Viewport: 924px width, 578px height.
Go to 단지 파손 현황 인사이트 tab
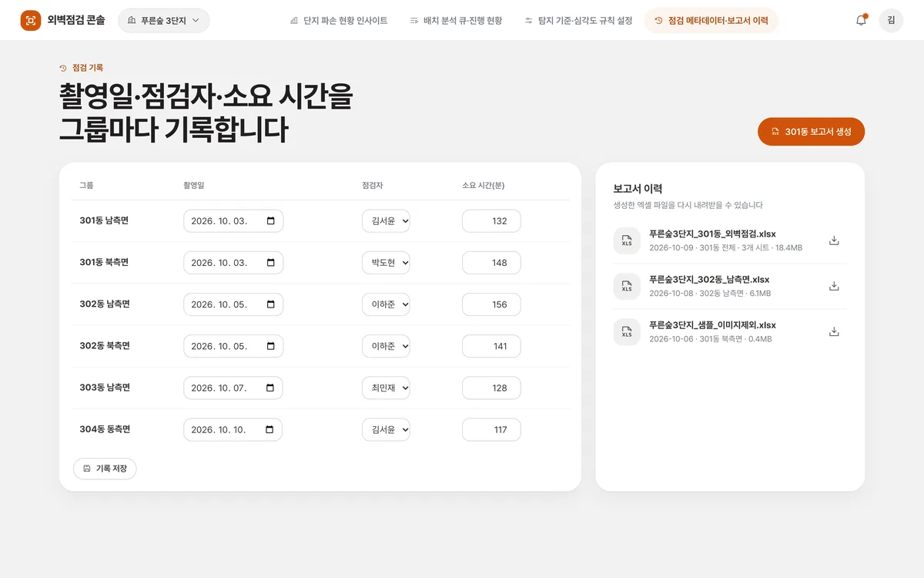[339, 20]
